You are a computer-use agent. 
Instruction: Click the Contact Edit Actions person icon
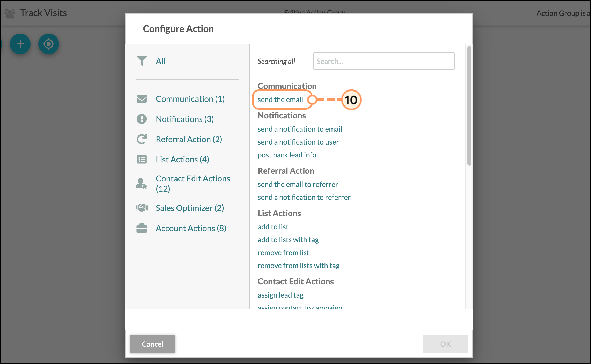[142, 184]
